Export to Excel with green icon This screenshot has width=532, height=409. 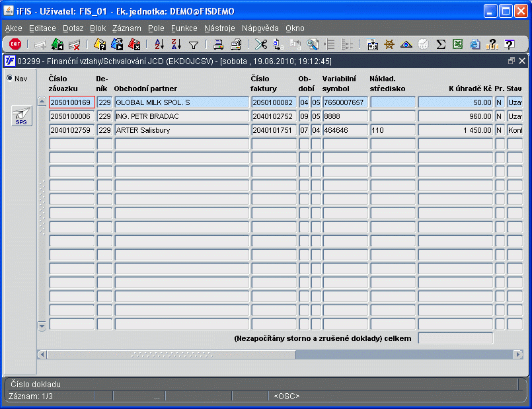(x=458, y=44)
